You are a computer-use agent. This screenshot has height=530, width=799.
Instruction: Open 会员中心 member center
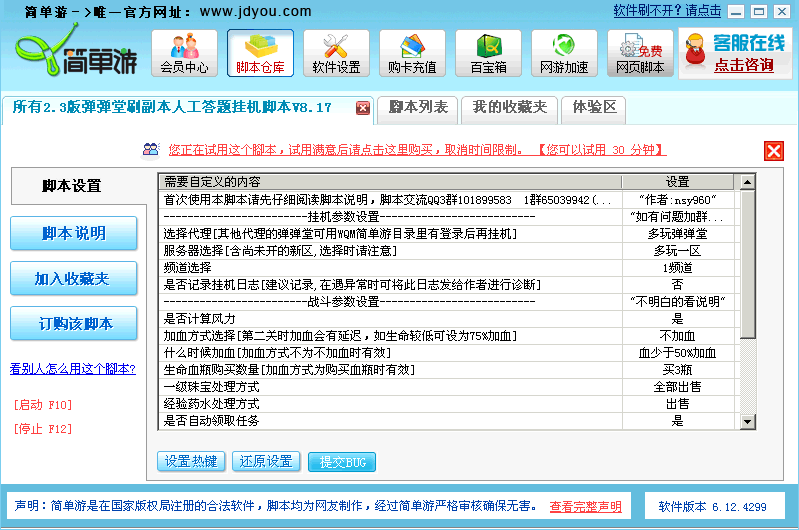184,53
